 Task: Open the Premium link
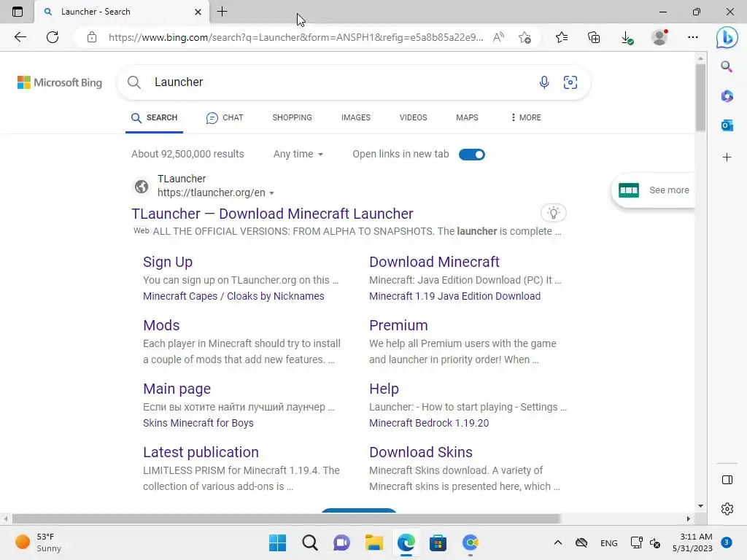398,325
